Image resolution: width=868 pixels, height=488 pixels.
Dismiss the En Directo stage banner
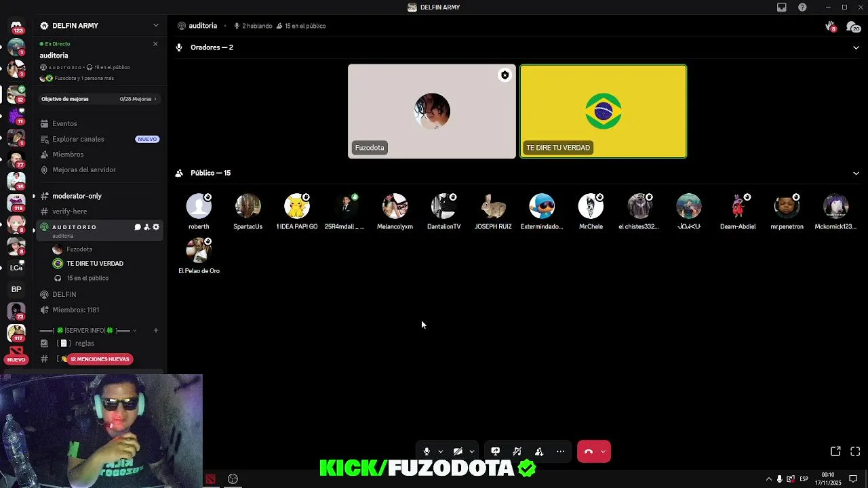click(155, 44)
